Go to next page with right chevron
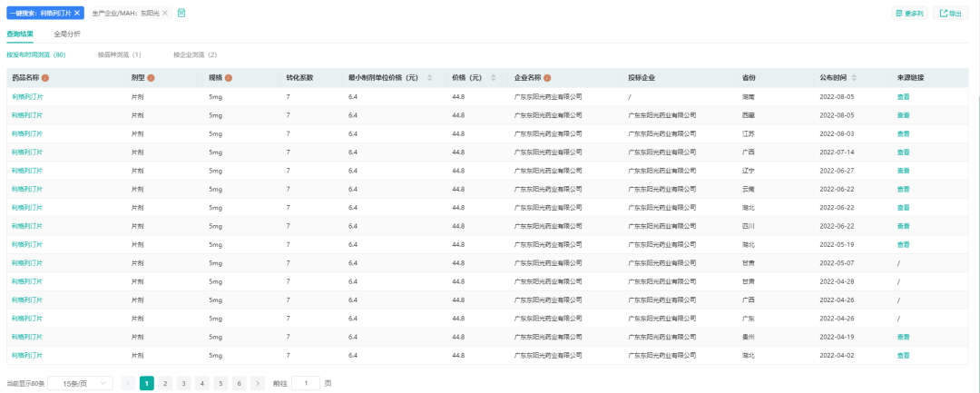This screenshot has width=980, height=393. click(x=258, y=383)
